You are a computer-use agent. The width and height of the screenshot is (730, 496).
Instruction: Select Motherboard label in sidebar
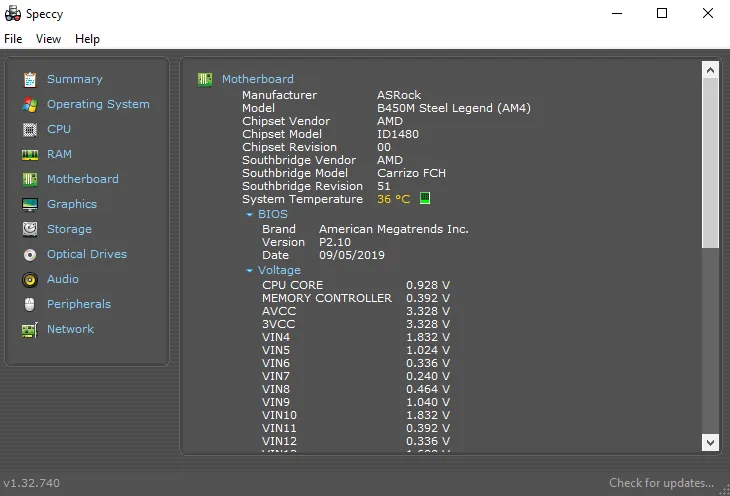[82, 179]
